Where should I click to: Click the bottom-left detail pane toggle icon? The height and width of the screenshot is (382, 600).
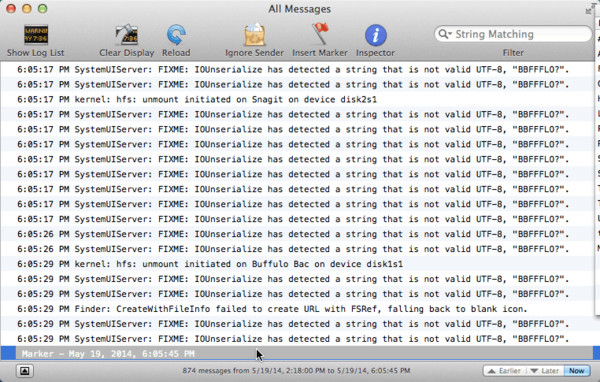pos(25,371)
